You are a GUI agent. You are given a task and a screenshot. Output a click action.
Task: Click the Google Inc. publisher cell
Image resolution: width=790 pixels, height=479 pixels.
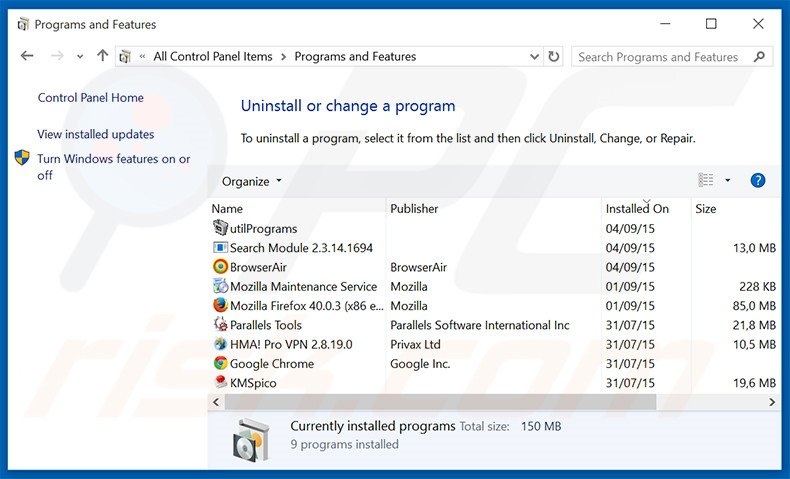click(x=420, y=364)
